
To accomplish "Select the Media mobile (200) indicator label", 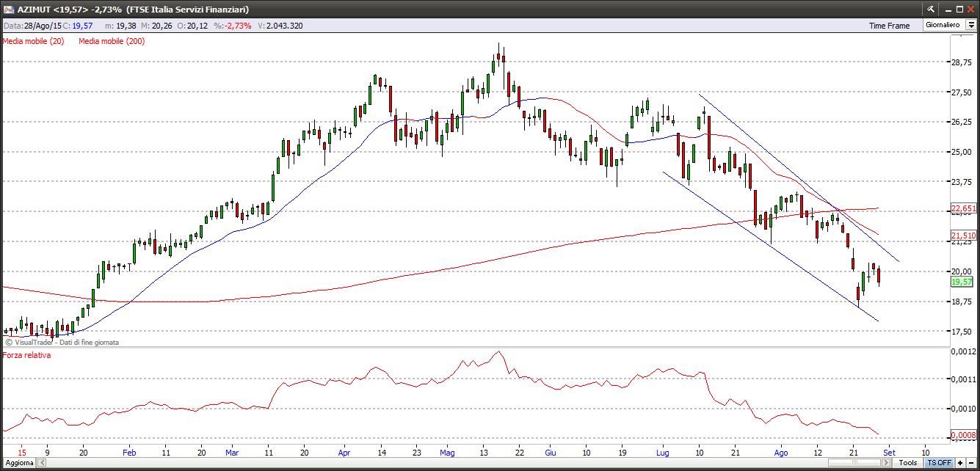I will [112, 41].
